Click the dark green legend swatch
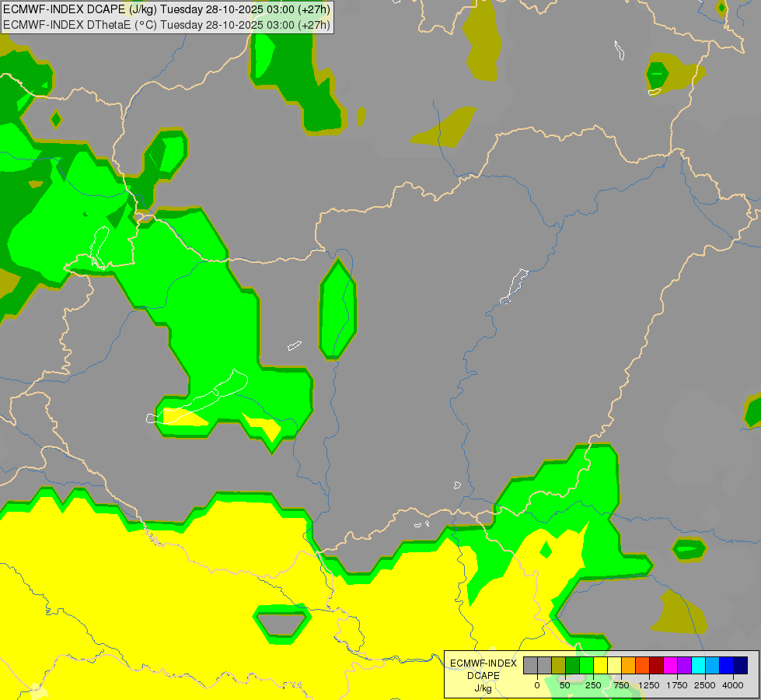The width and height of the screenshot is (761, 700). tap(573, 665)
